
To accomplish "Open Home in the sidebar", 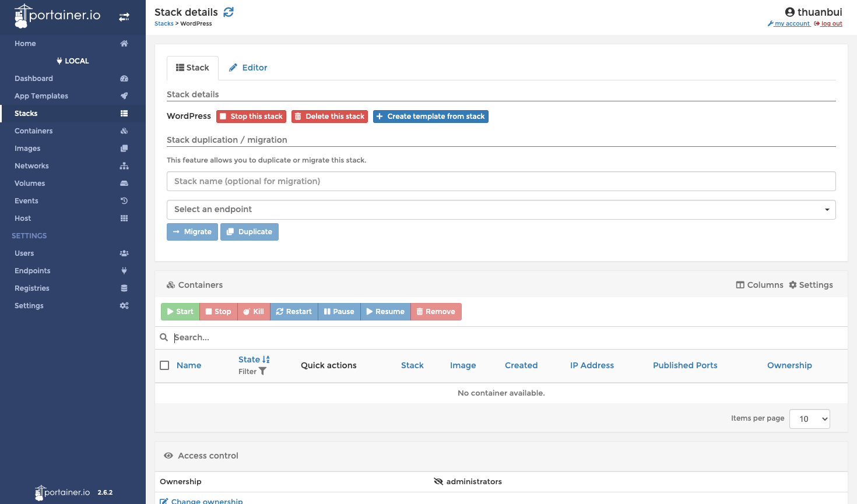I will click(25, 44).
